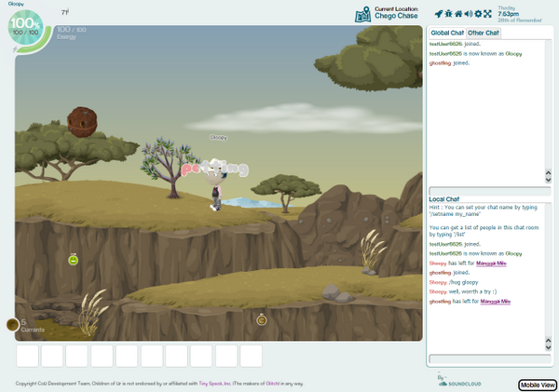
Task: Open Mărgăi Mile link in Sheepy's line
Action: click(x=491, y=264)
